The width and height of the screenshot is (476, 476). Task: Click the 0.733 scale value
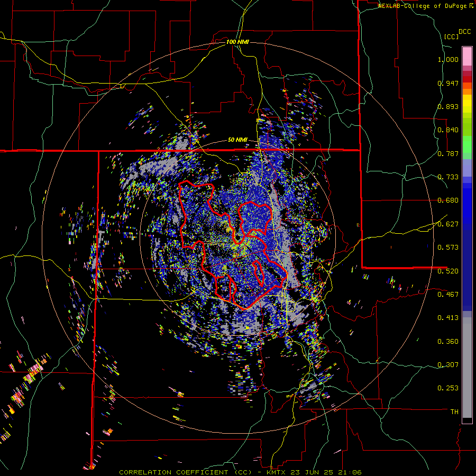pyautogui.click(x=448, y=177)
